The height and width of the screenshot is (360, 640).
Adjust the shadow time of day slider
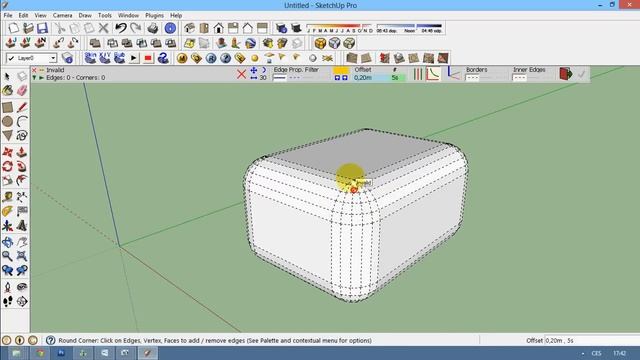409,28
